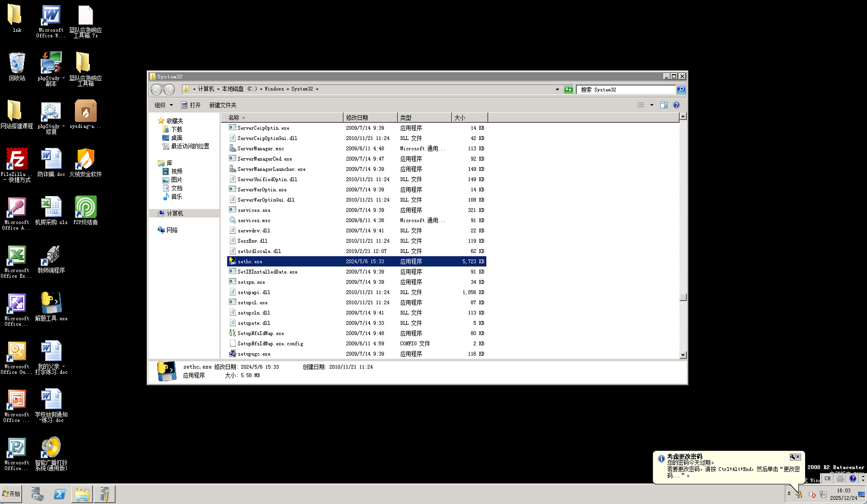Click the 打开 toolbar button
The height and width of the screenshot is (504, 867).
(x=191, y=105)
